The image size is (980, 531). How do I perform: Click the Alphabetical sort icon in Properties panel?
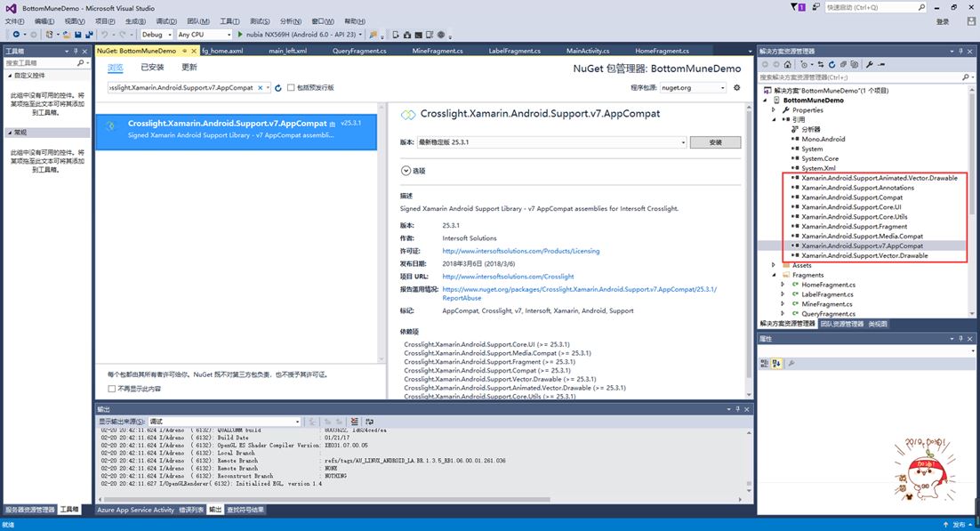coord(776,364)
